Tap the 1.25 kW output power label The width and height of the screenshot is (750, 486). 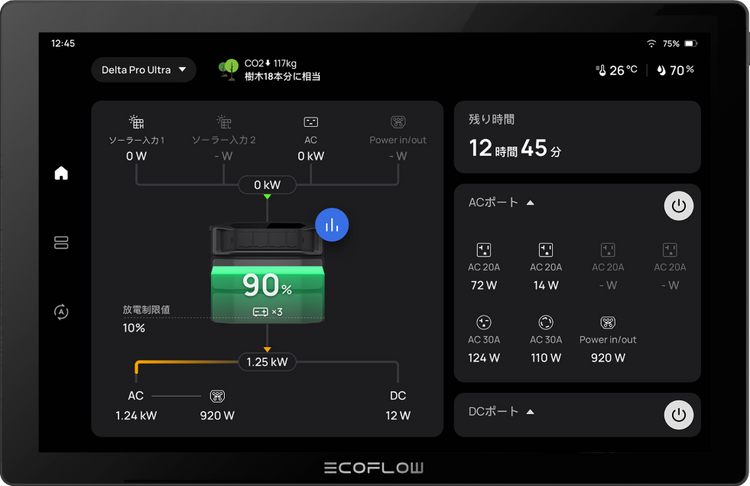pyautogui.click(x=267, y=362)
